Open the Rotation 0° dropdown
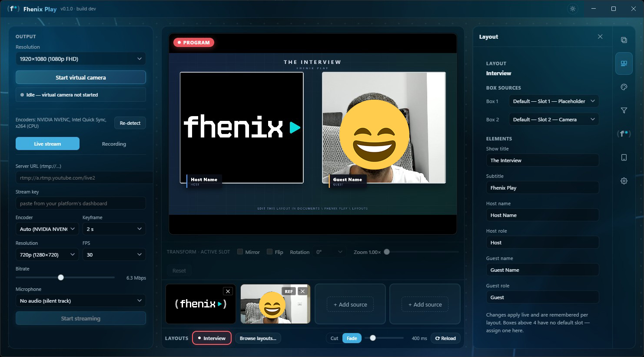Viewport: 644px width, 357px height. coord(330,252)
